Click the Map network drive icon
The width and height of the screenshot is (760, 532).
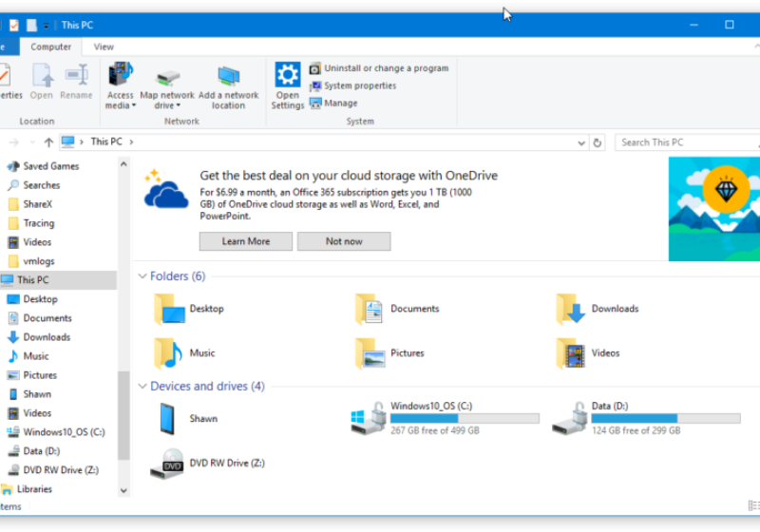pos(167,76)
